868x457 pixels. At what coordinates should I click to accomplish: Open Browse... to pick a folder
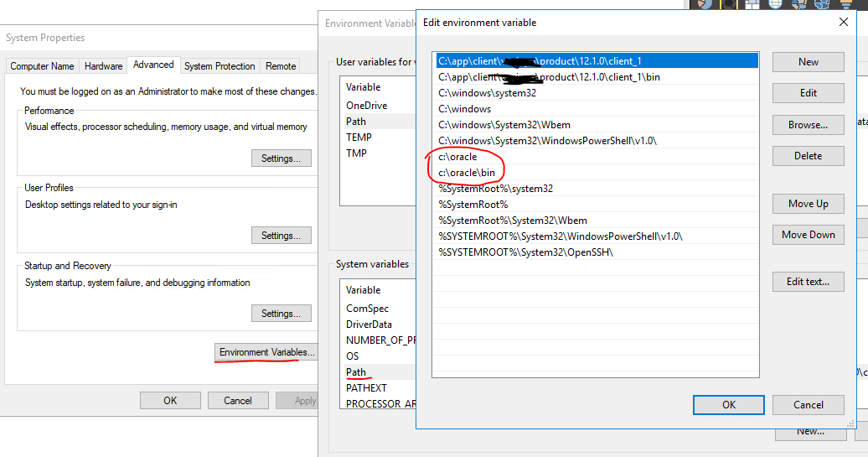(809, 125)
